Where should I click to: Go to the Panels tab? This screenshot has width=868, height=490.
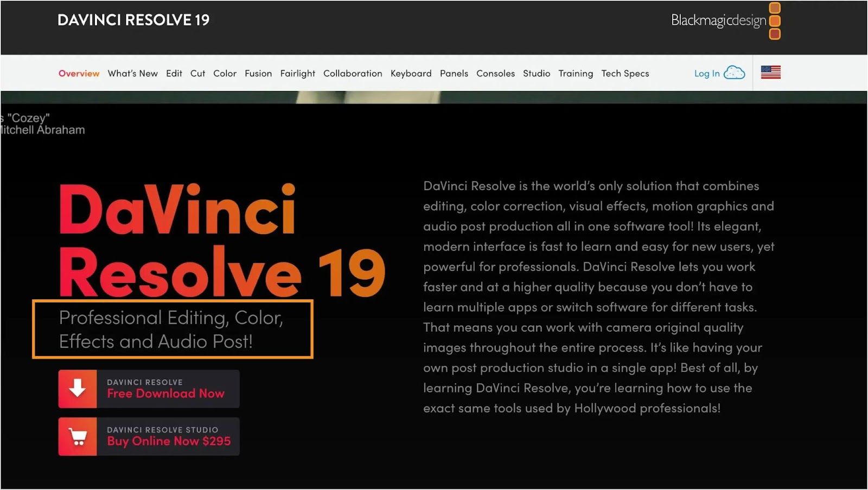(454, 73)
